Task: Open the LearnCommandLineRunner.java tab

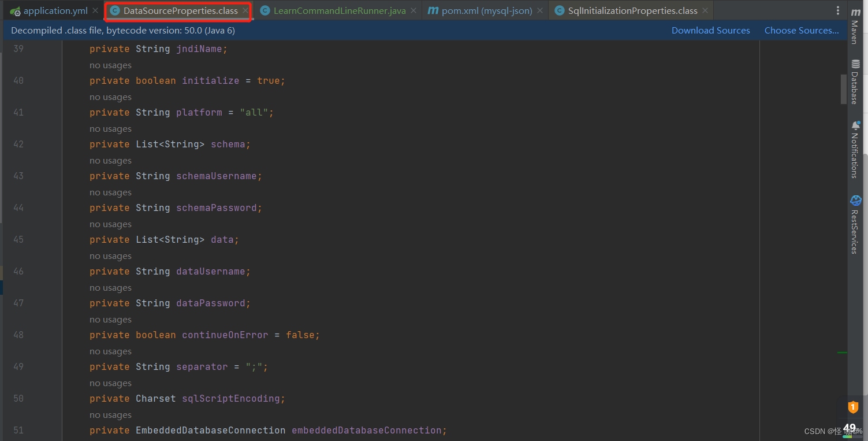Action: coord(340,11)
